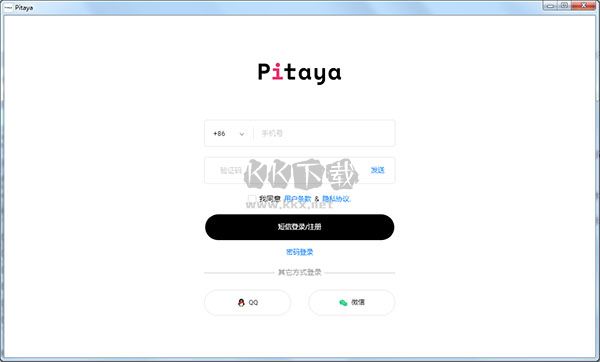Log in with QQ
This screenshot has width=600, height=362.
248,302
